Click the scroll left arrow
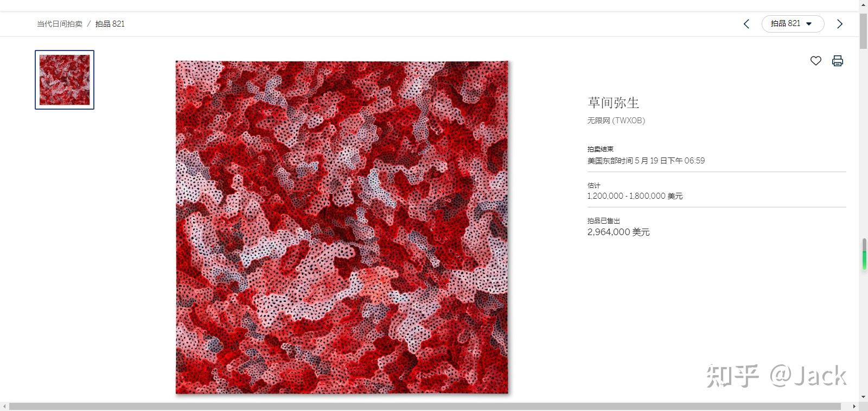The image size is (868, 411). [x=4, y=406]
